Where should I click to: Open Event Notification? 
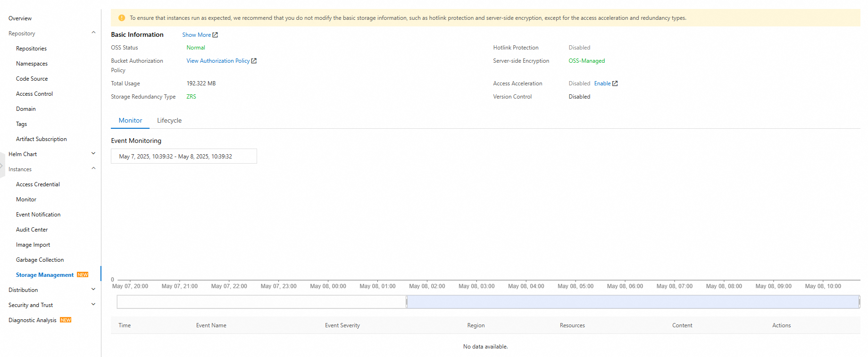[x=38, y=215]
